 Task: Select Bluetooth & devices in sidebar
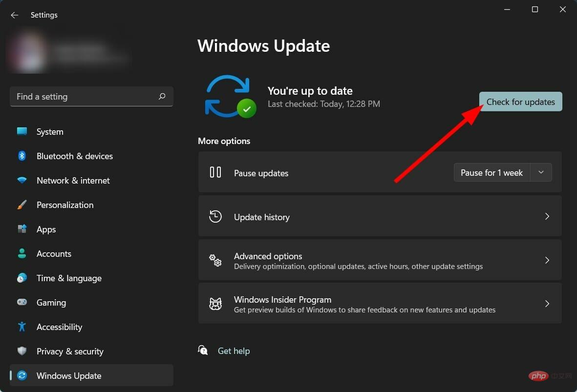74,156
